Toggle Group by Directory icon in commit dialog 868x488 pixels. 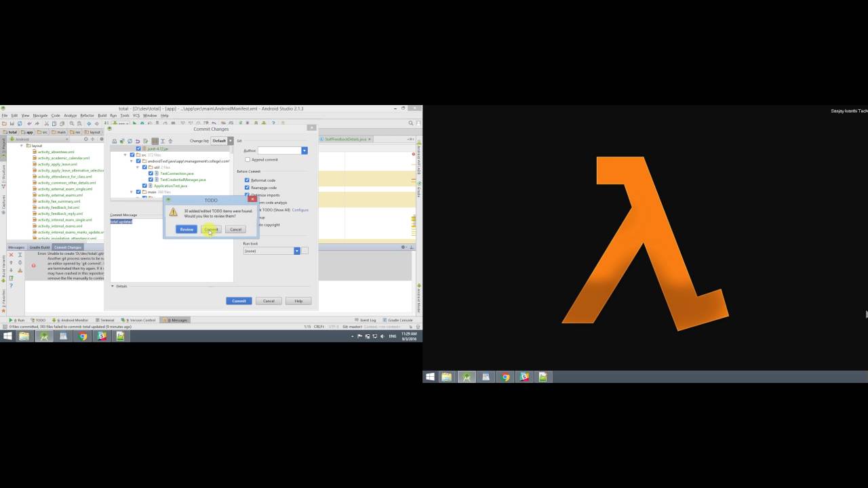coord(155,141)
